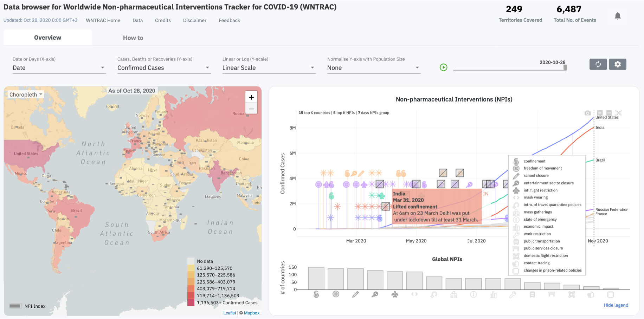This screenshot has width=644, height=319.
Task: Click the chart zoom-in plus icon
Action: pos(600,113)
